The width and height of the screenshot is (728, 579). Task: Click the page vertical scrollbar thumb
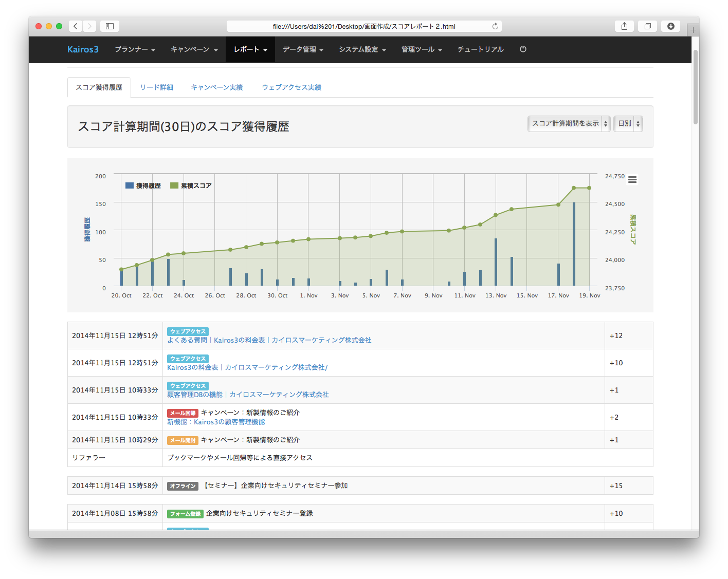[x=696, y=87]
